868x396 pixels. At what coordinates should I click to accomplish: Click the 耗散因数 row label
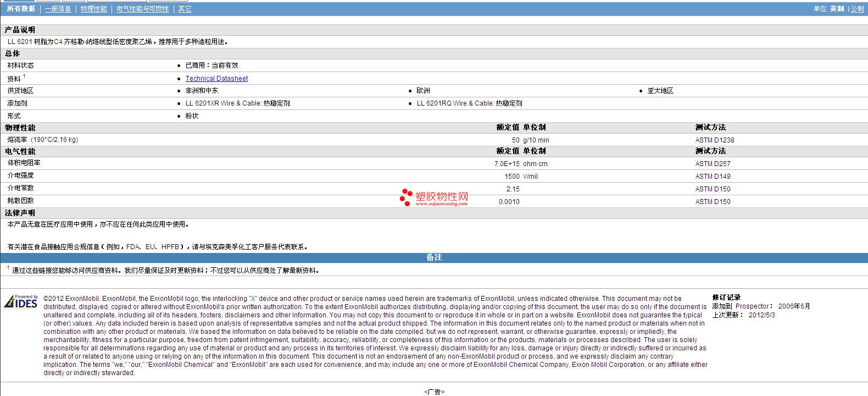click(20, 201)
